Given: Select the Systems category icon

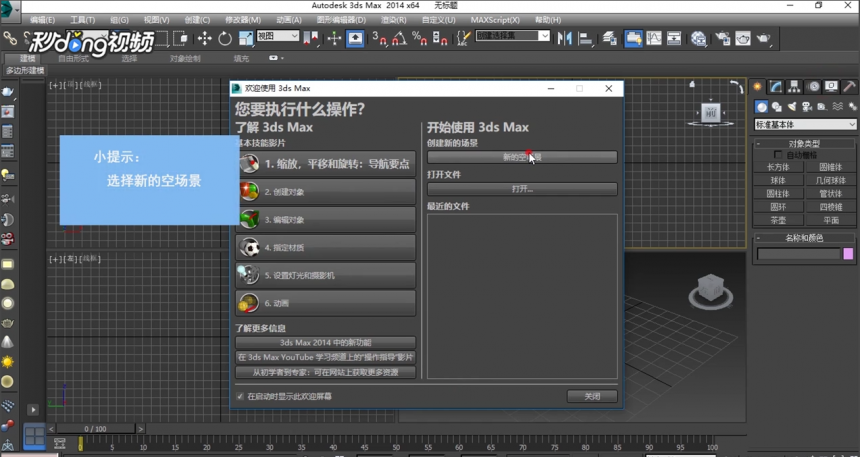Looking at the screenshot, I should point(852,106).
